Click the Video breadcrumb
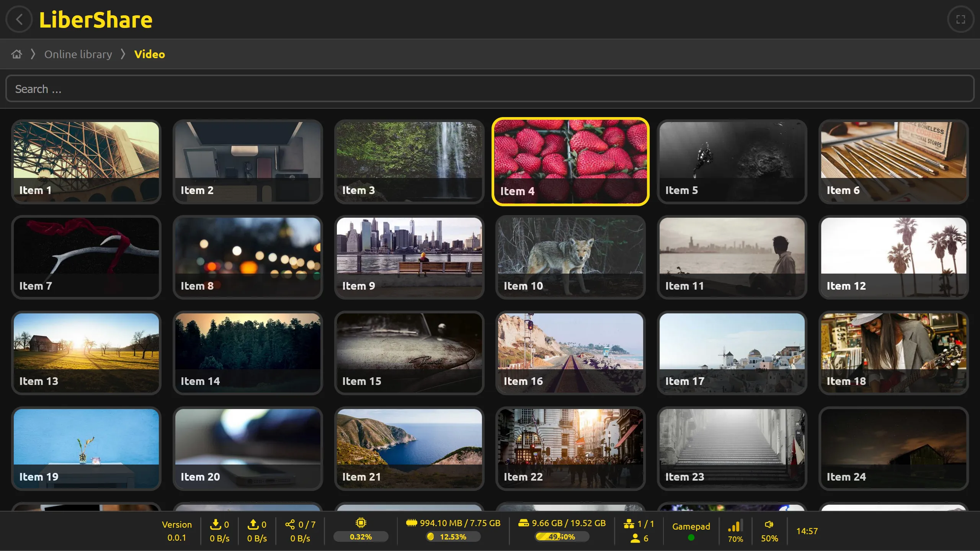The width and height of the screenshot is (980, 551). (x=149, y=54)
